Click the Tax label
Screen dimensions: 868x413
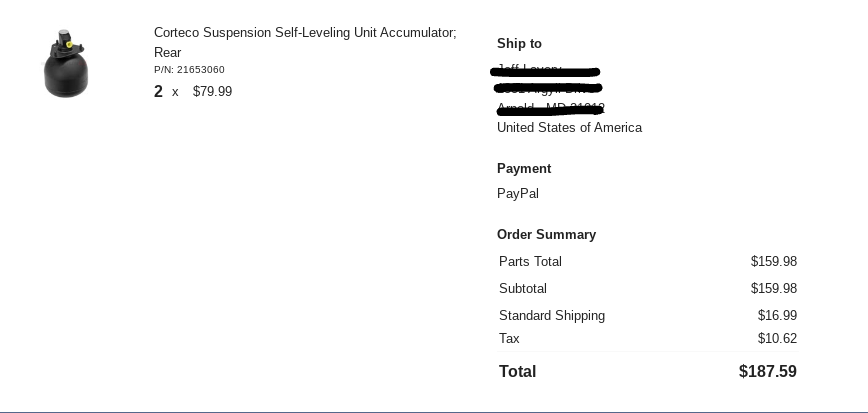[x=509, y=339]
